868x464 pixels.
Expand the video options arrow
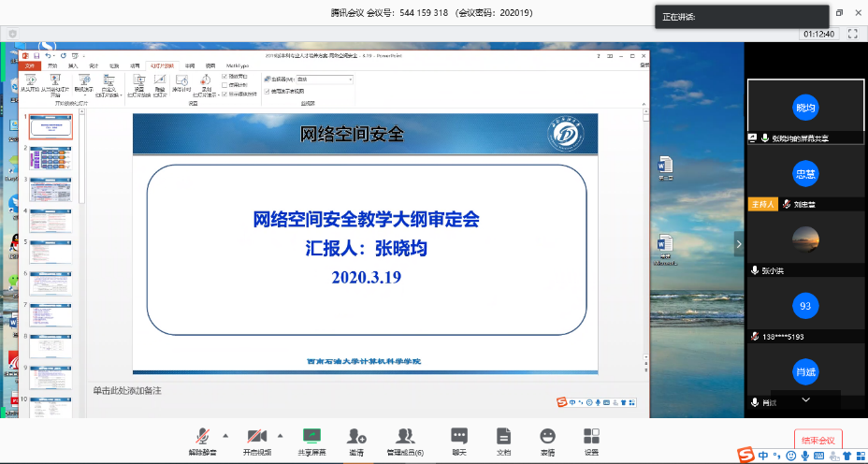280,435
